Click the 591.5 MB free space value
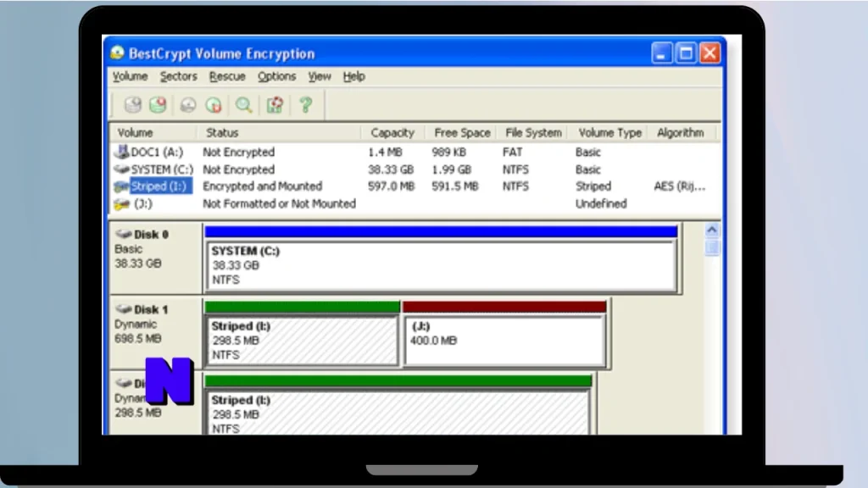The height and width of the screenshot is (488, 868). [454, 186]
